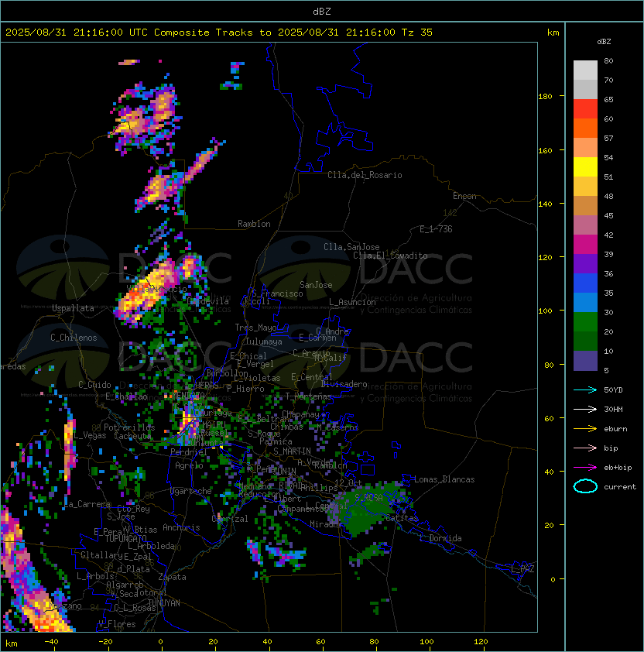Click the TUNUYAN map label
Image resolution: width=644 pixels, height=652 pixels.
click(x=164, y=603)
